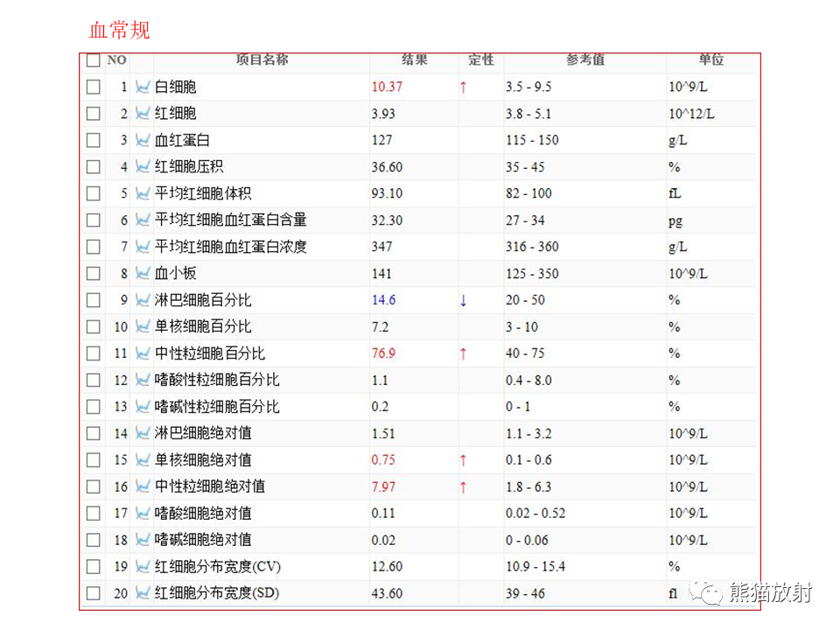Select checkbox for row 11 中性粒细胞百分比
The image size is (840, 630).
pyautogui.click(x=94, y=353)
